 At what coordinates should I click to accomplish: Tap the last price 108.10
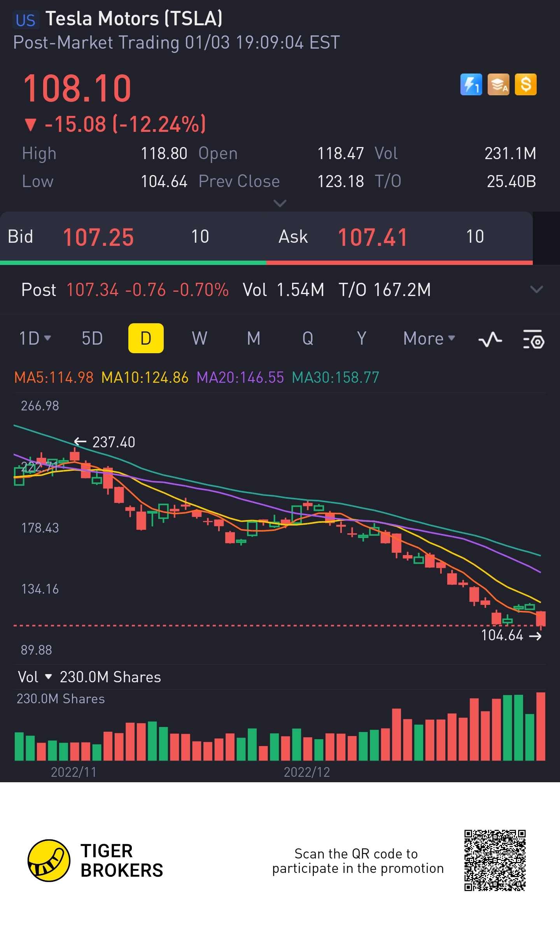pos(77,89)
